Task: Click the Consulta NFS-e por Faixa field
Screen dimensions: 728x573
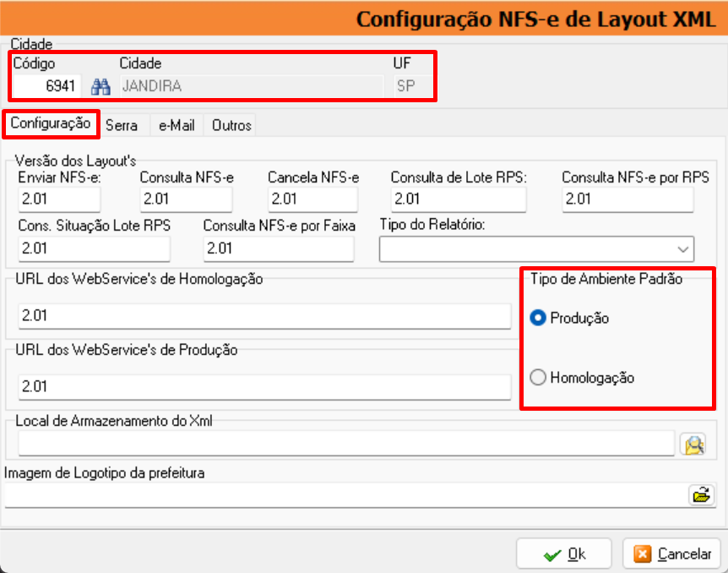Action: 279,248
